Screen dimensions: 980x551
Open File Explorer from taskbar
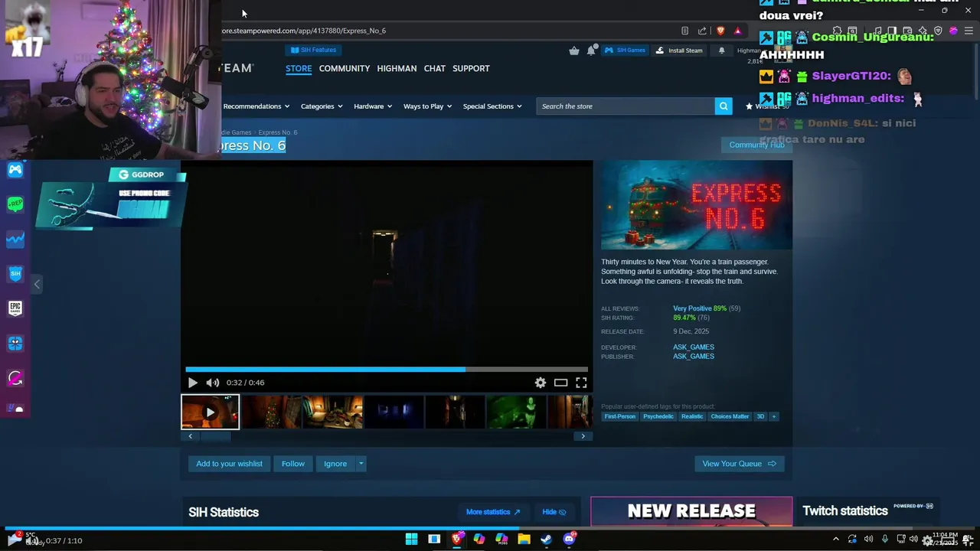pyautogui.click(x=524, y=539)
